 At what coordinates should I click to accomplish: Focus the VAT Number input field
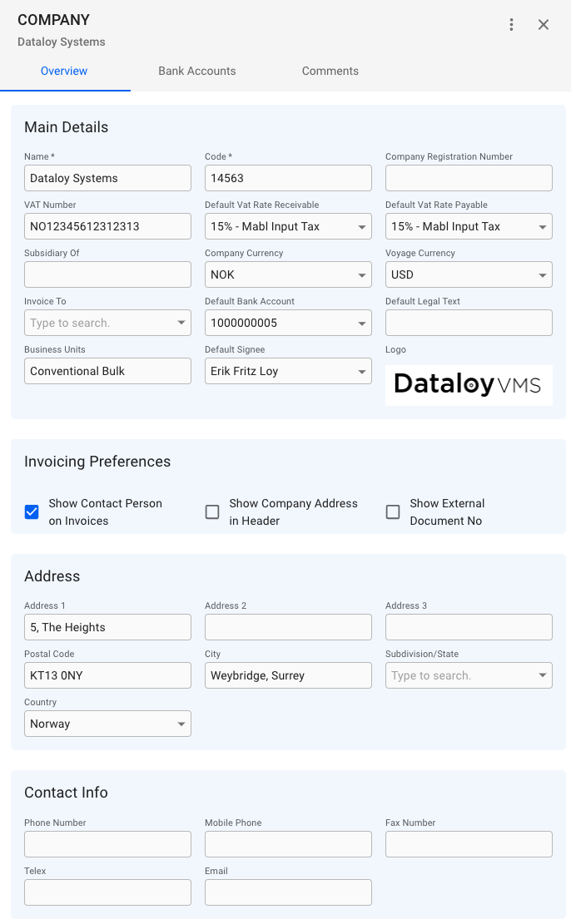(x=107, y=226)
